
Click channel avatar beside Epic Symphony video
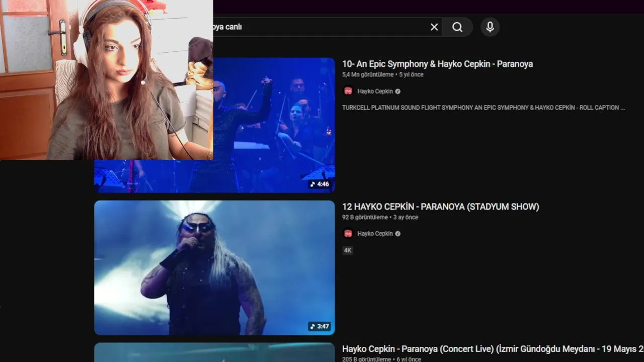click(348, 91)
